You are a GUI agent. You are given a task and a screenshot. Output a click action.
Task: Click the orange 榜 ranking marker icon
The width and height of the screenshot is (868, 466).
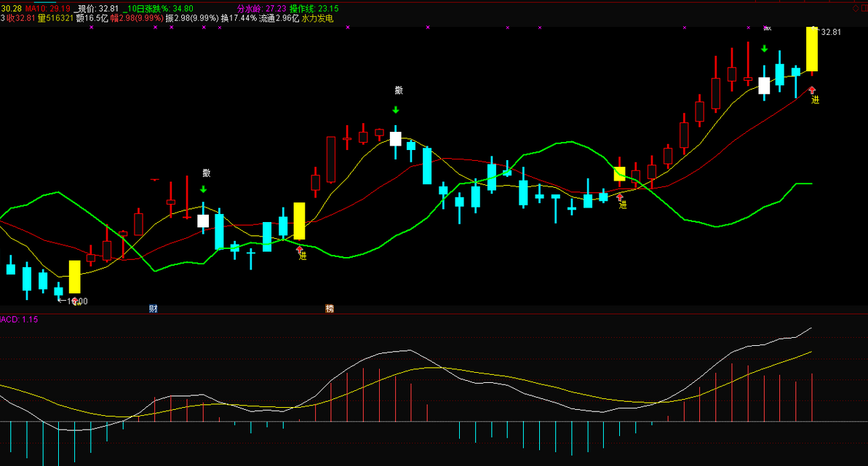(x=330, y=309)
